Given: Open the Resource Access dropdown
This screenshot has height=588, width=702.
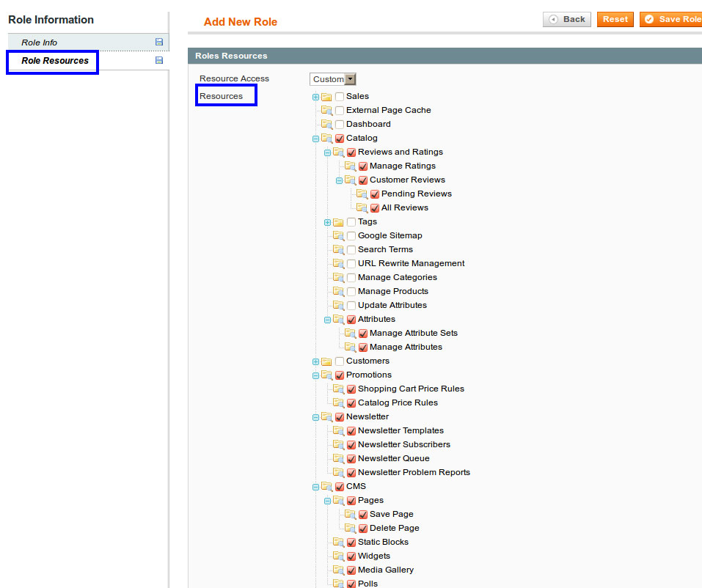Looking at the screenshot, I should [x=334, y=79].
